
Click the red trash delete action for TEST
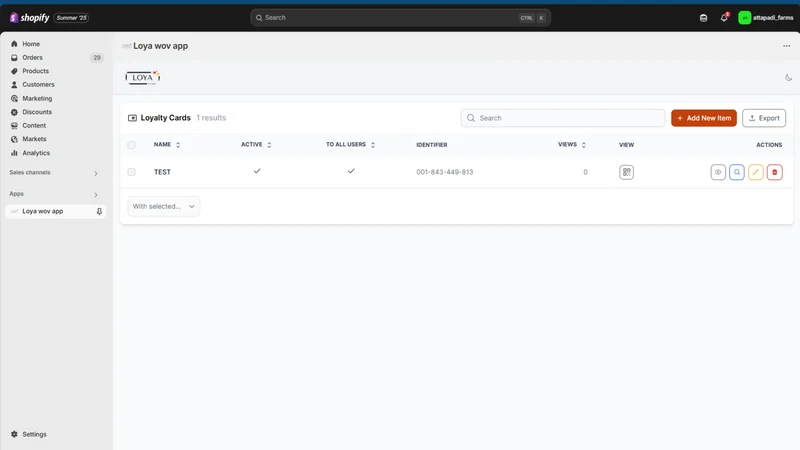pyautogui.click(x=774, y=172)
